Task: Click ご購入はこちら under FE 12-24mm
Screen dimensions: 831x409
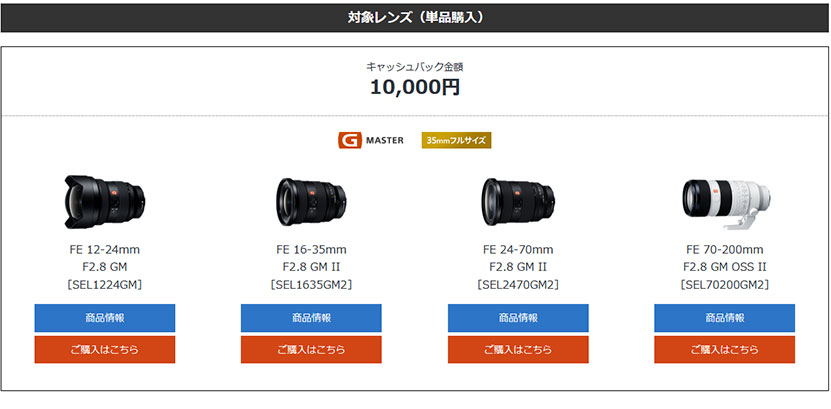Action: 105,350
